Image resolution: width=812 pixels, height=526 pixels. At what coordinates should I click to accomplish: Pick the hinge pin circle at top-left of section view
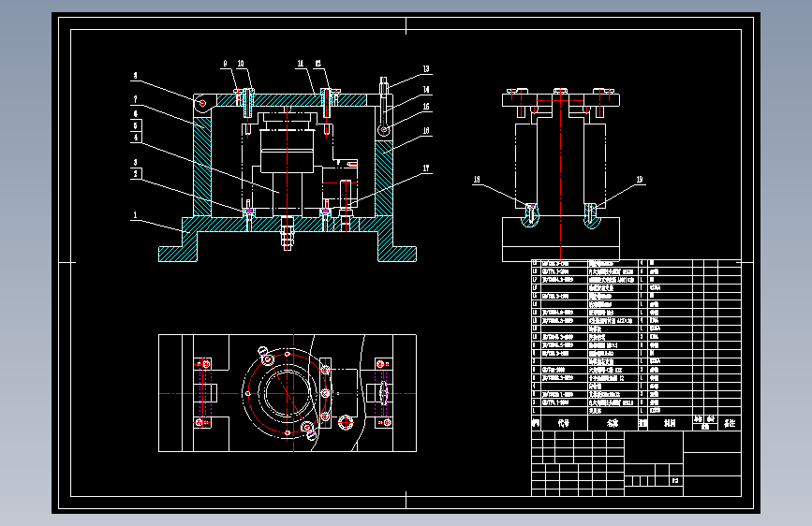click(202, 103)
